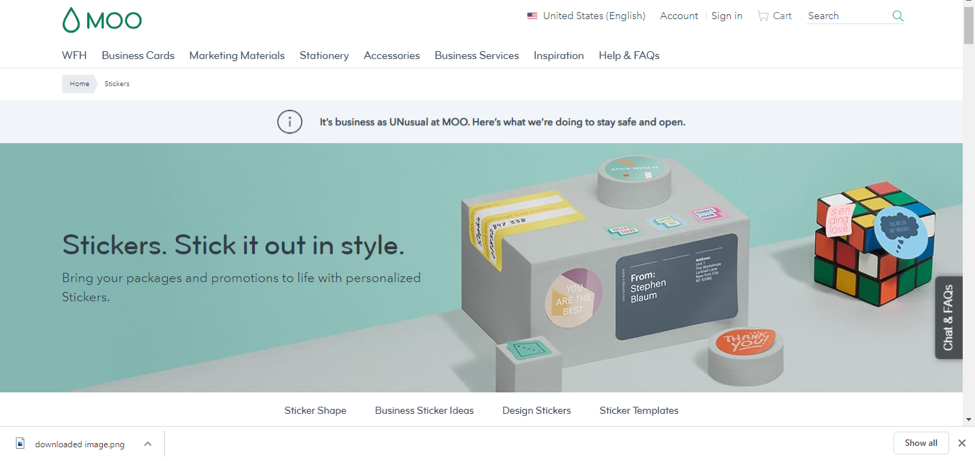Screen dimensions: 975x461
Task: Open the Cart link
Action: click(782, 16)
